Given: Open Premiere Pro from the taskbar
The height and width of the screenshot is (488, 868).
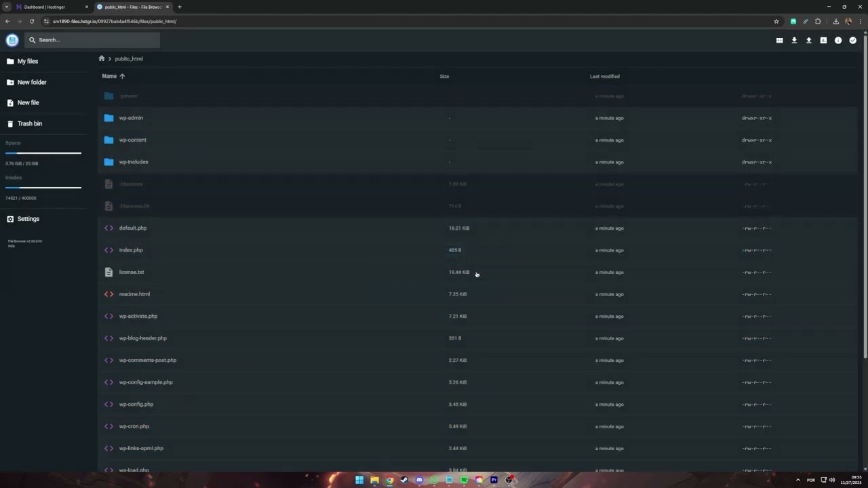Looking at the screenshot, I should (494, 480).
